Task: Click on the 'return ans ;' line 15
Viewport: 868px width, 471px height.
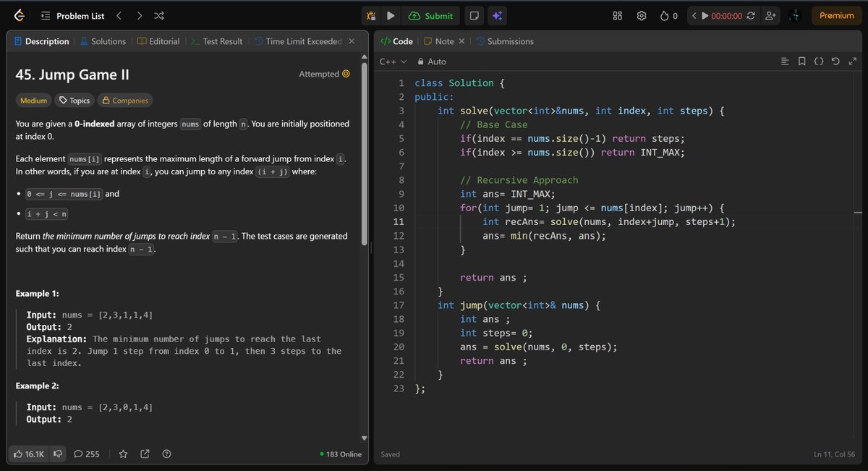Action: tap(493, 278)
